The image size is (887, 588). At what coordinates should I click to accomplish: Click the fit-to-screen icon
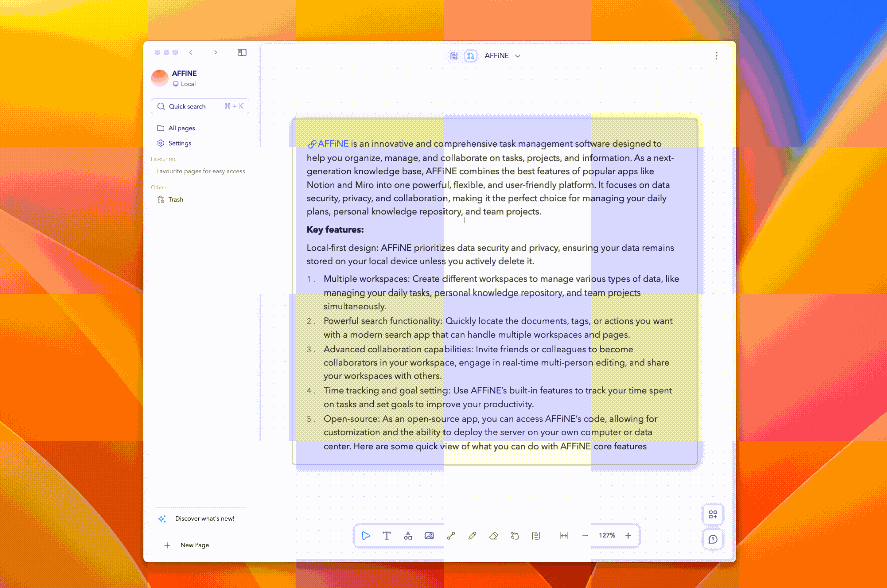(x=564, y=536)
